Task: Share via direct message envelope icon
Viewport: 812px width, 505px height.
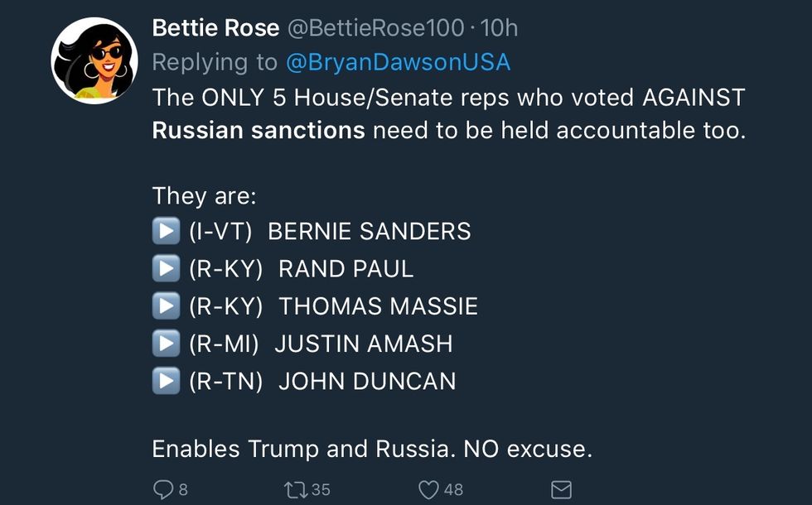Action: (561, 489)
